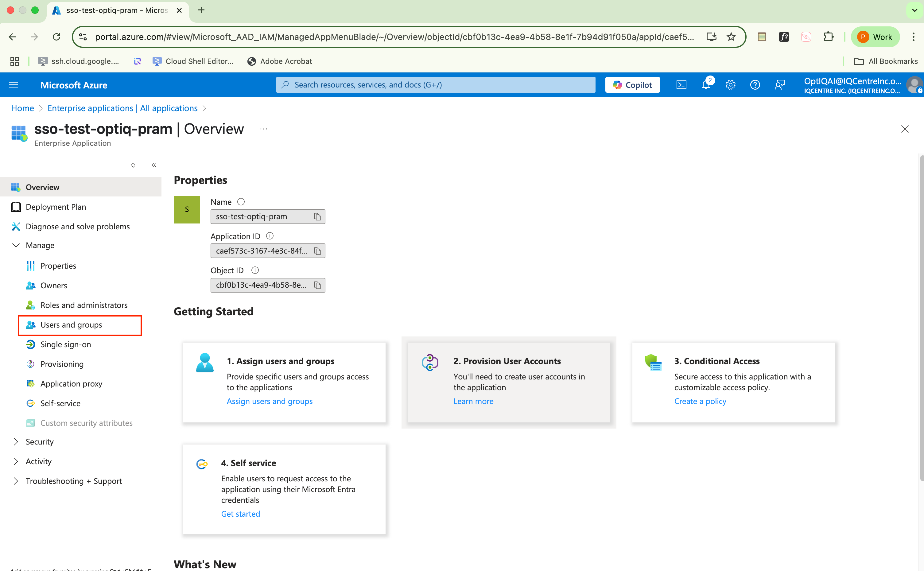Open the portal Settings gear

(731, 85)
